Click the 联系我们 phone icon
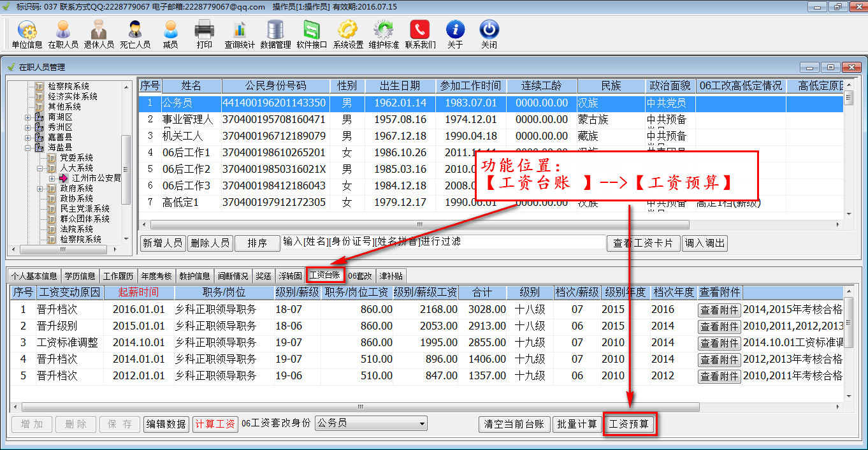This screenshot has width=868, height=450. (420, 34)
